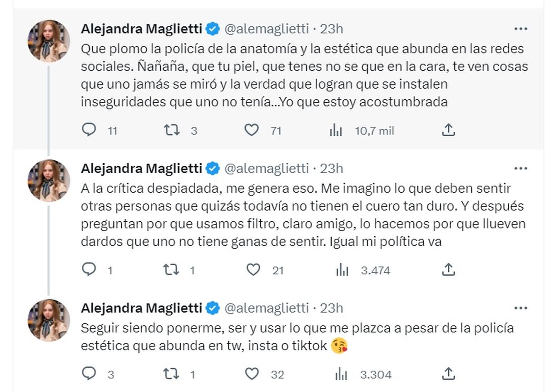View analytics showing 3.474 views
Screen dimensions: 545x392
tap(342, 270)
